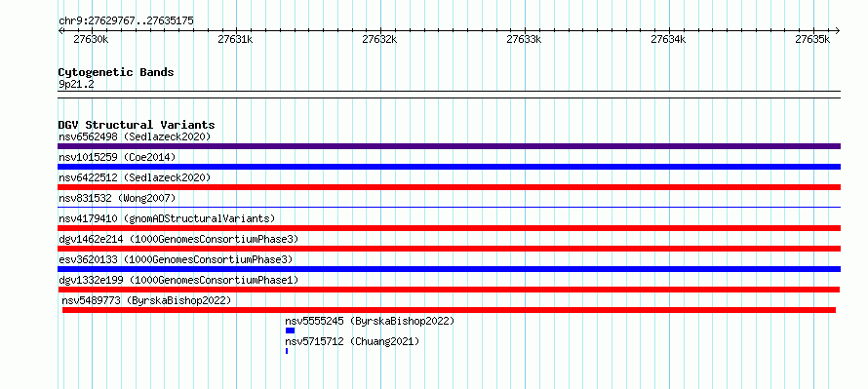This screenshot has width=868, height=389.
Task: Click the red bar under nsv4179410
Action: 449,228
